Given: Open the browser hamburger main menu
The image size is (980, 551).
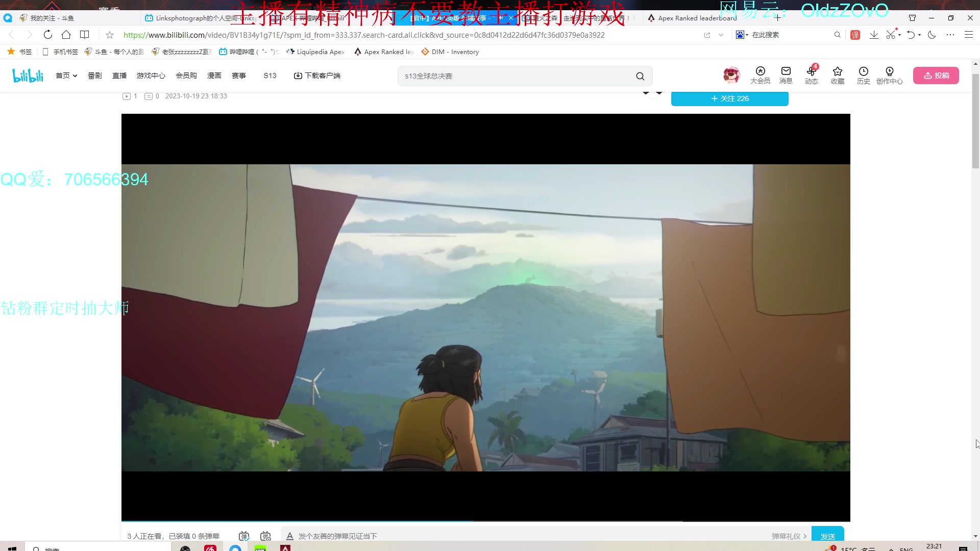Looking at the screenshot, I should pyautogui.click(x=968, y=35).
